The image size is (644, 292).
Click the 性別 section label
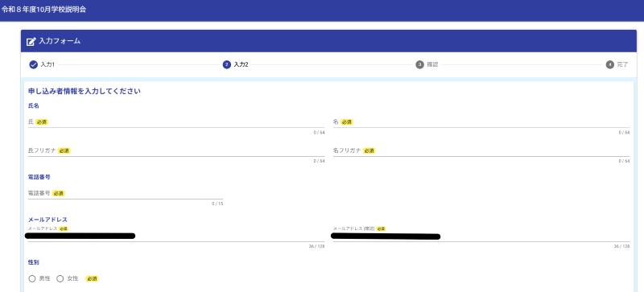click(x=33, y=262)
